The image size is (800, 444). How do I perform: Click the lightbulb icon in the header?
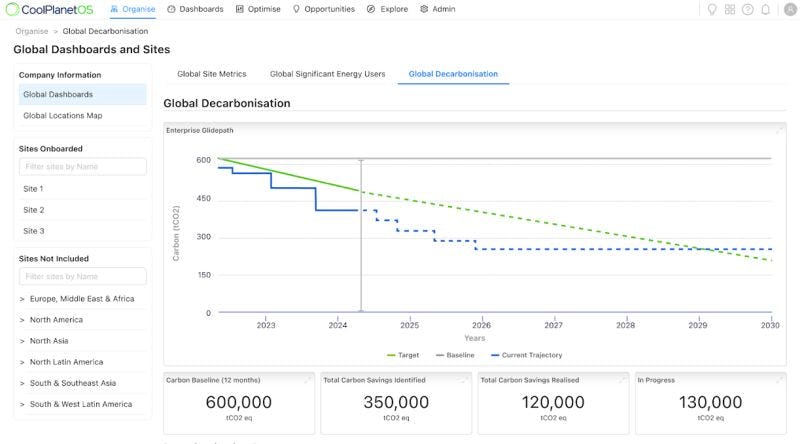tap(712, 9)
